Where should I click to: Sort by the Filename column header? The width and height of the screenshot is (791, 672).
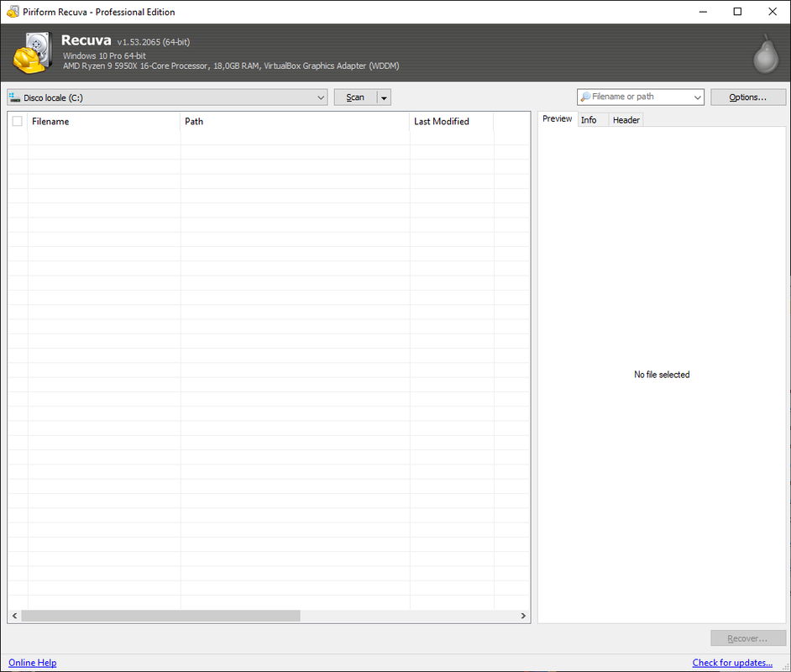click(103, 121)
